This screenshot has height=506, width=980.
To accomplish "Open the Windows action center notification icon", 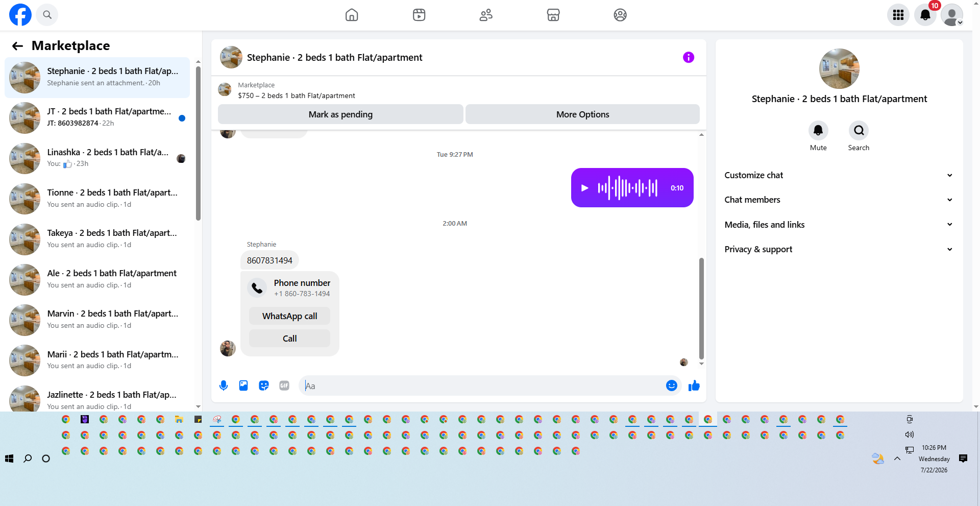I will [963, 459].
